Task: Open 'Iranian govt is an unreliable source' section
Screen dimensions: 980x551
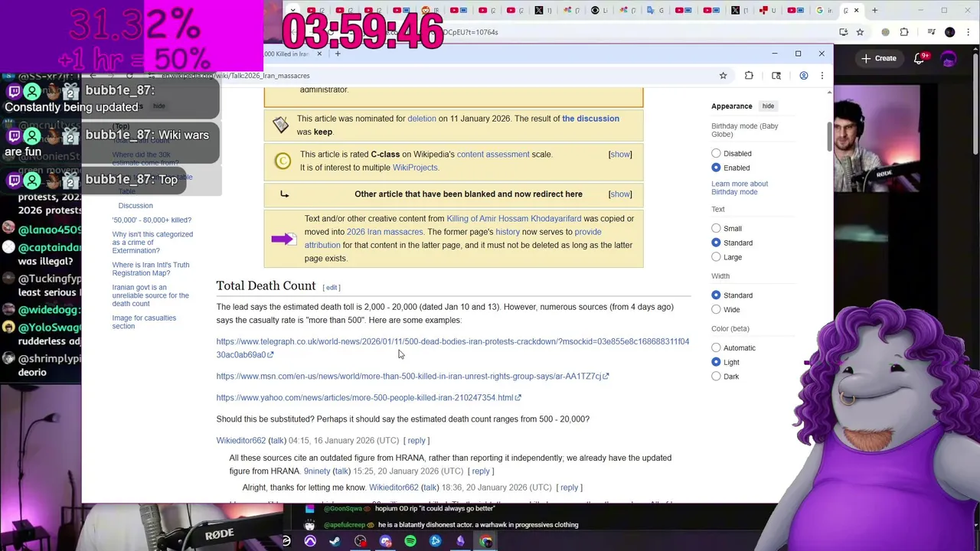Action: click(151, 295)
